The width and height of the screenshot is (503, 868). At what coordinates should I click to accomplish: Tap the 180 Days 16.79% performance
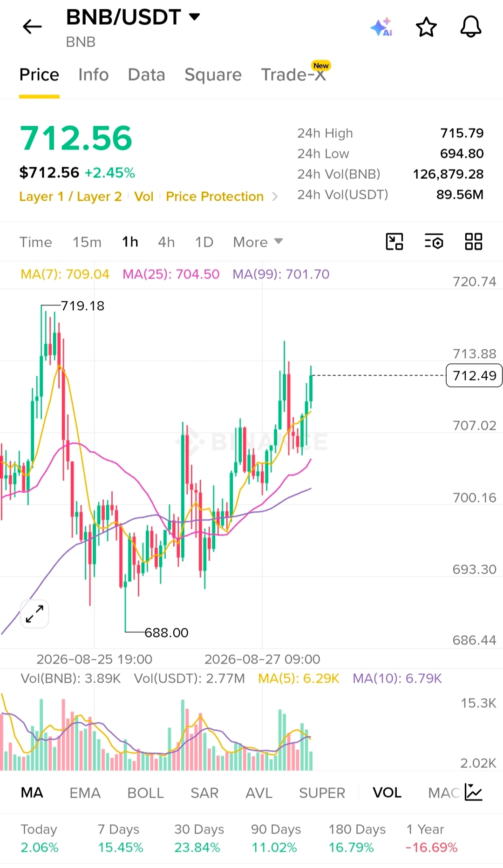(357, 838)
